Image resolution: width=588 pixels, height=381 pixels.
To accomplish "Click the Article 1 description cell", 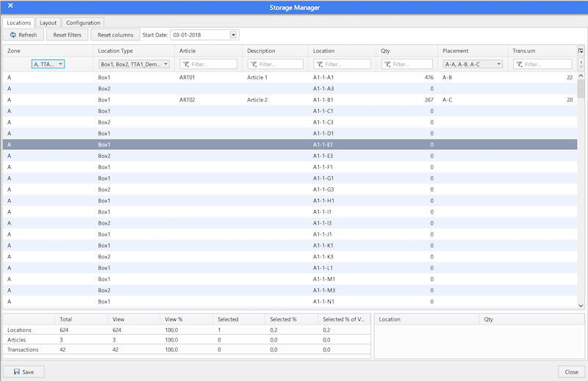I will [257, 78].
